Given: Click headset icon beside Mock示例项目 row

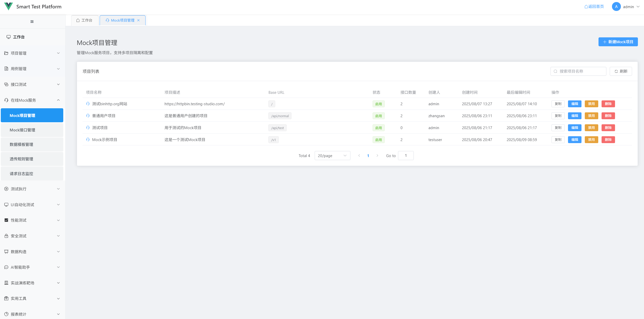Looking at the screenshot, I should click(x=88, y=140).
